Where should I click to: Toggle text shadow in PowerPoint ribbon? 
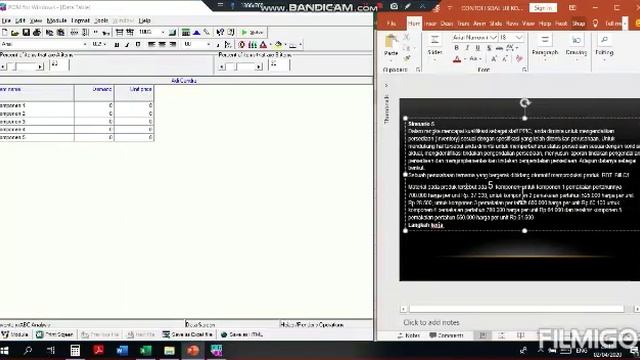coord(489,48)
